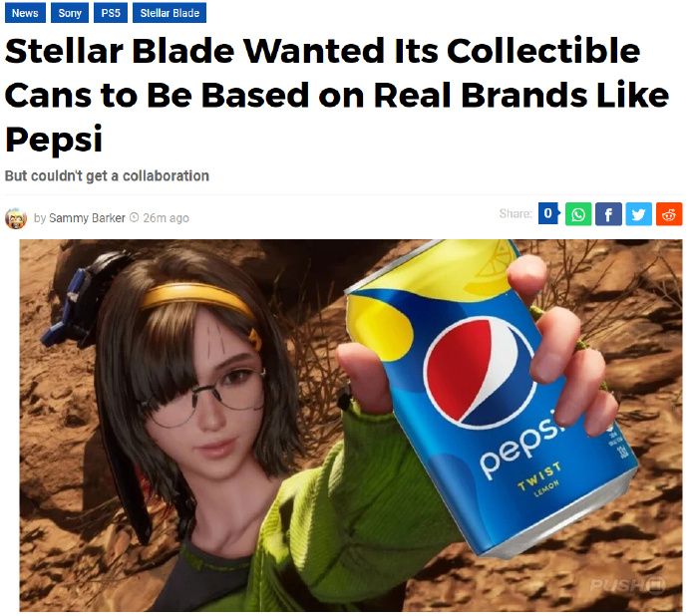Click the 26m ago timestamp
The width and height of the screenshot is (688, 616).
[x=166, y=218]
